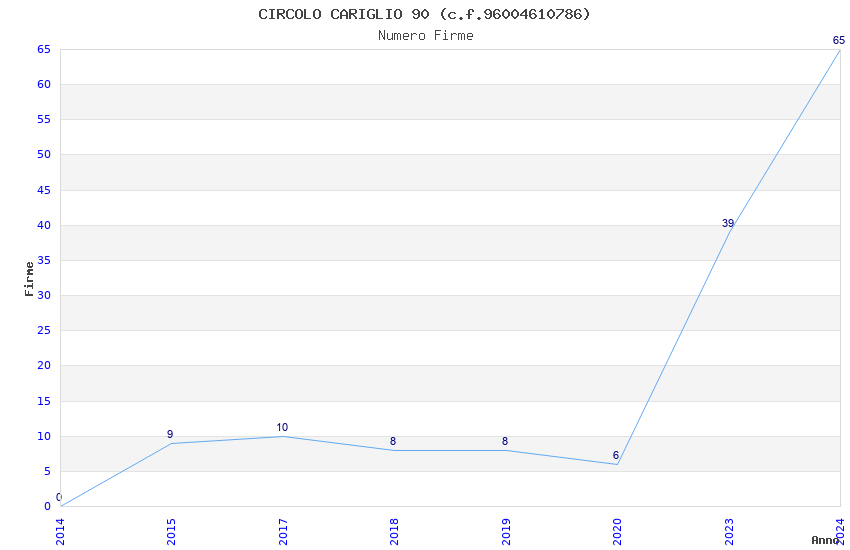
Task: Click y-axis tick value 25
Action: click(x=44, y=330)
